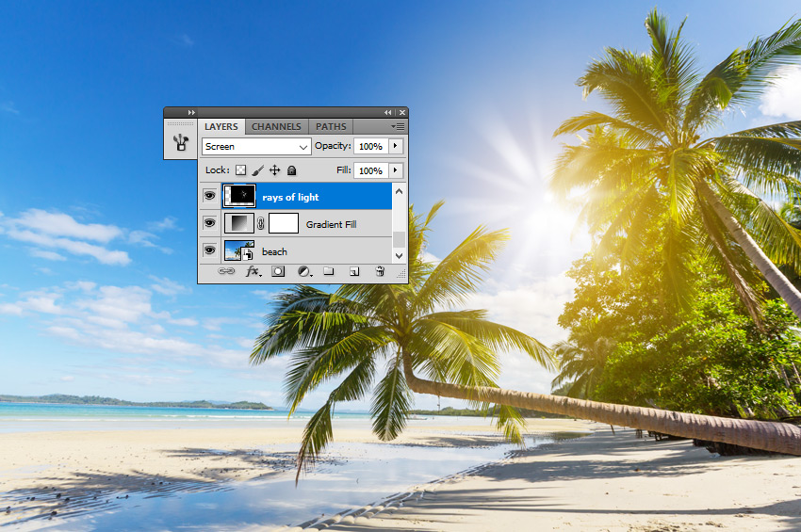This screenshot has width=801, height=532.
Task: Open the Screen blend mode dropdown
Action: pyautogui.click(x=256, y=147)
